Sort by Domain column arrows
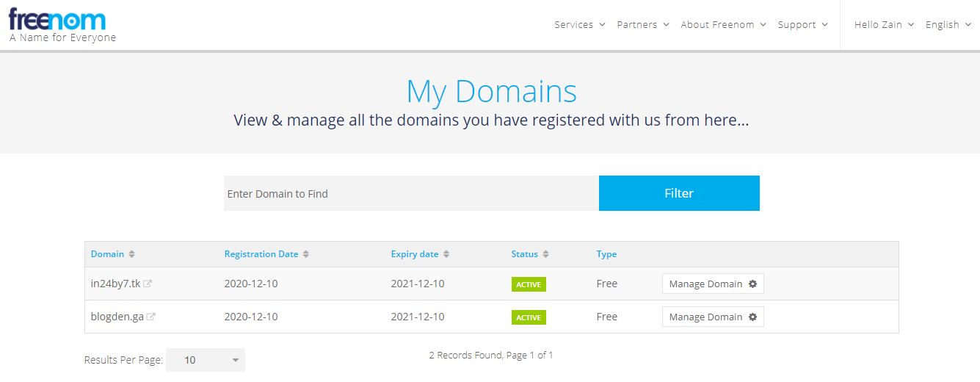Viewport: 980px width, 382px height. [131, 254]
